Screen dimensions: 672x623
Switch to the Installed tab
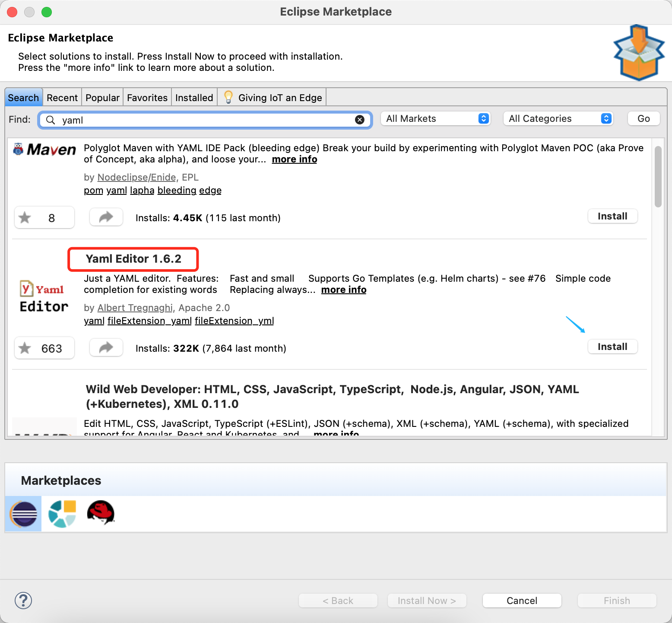194,97
